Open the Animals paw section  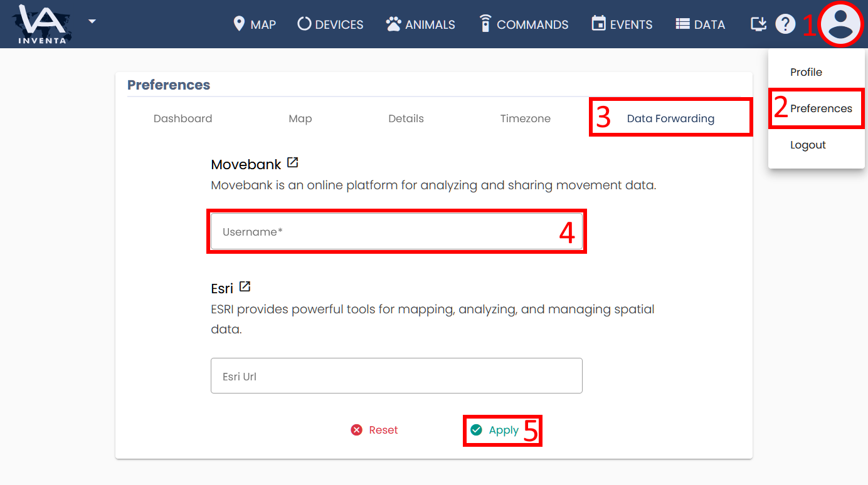(x=420, y=24)
